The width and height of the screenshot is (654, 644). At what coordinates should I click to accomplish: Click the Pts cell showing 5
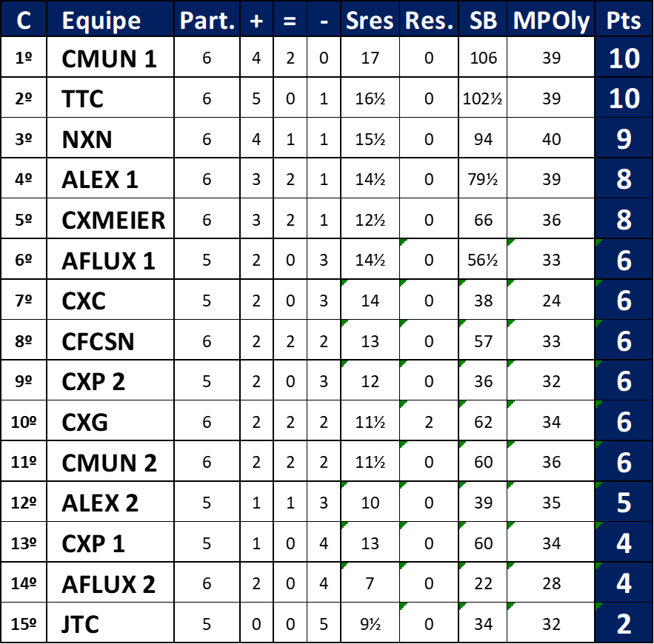[x=624, y=503]
